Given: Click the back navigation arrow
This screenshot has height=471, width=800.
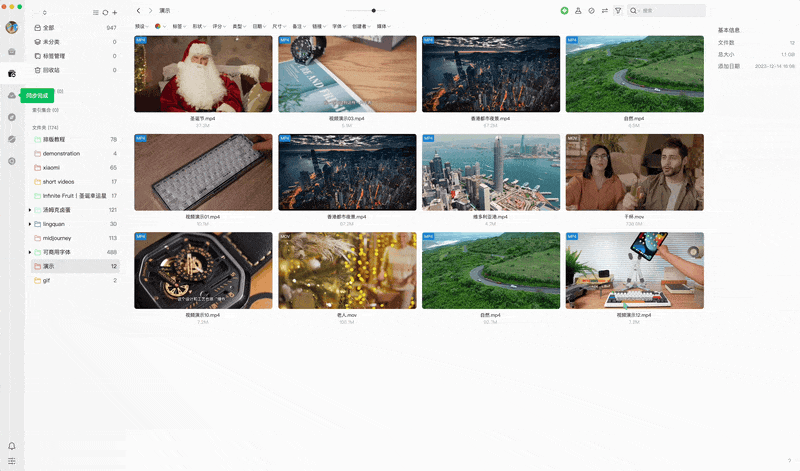Looking at the screenshot, I should pos(138,10).
